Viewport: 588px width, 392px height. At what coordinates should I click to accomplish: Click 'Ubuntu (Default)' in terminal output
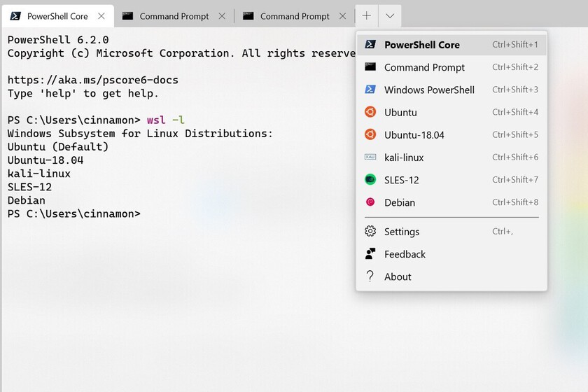[58, 147]
